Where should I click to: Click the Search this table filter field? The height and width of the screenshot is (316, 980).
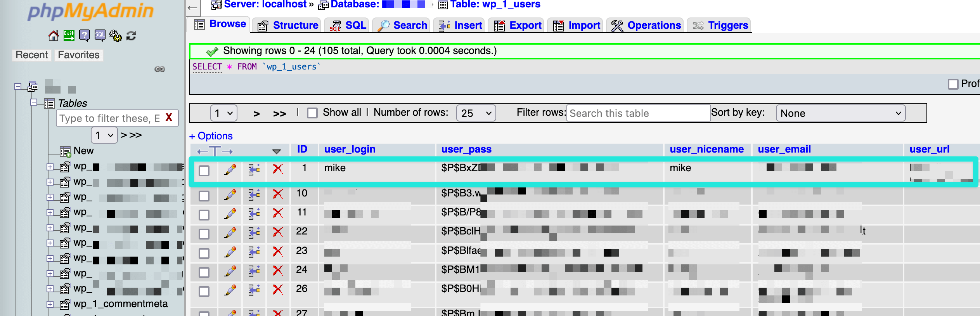(x=638, y=113)
